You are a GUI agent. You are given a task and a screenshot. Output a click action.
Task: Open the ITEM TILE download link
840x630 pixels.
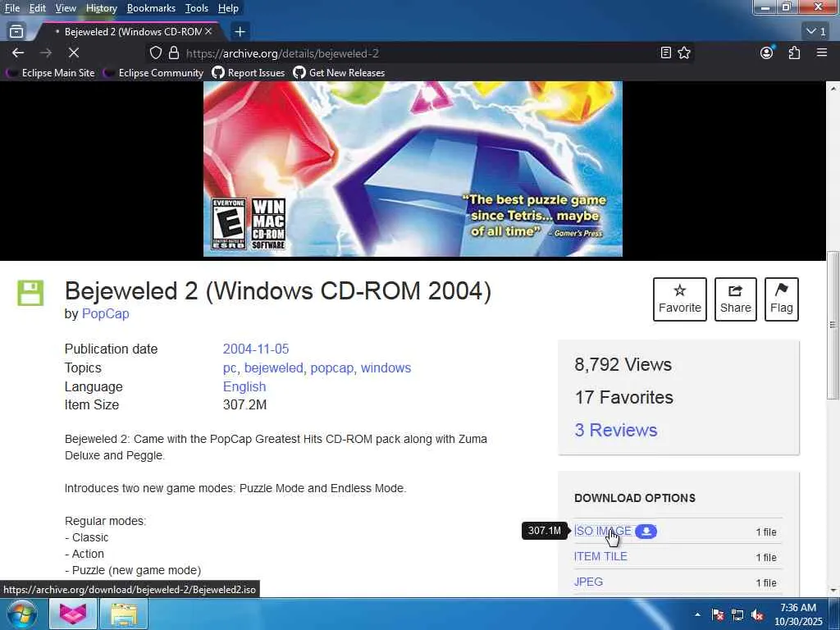coord(600,557)
